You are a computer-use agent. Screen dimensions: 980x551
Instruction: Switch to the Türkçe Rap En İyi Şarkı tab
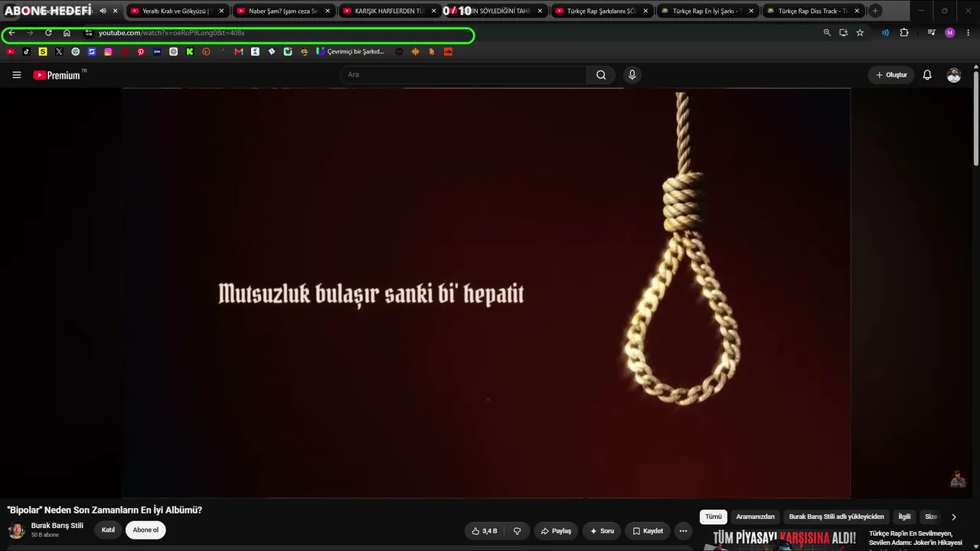[x=707, y=11]
